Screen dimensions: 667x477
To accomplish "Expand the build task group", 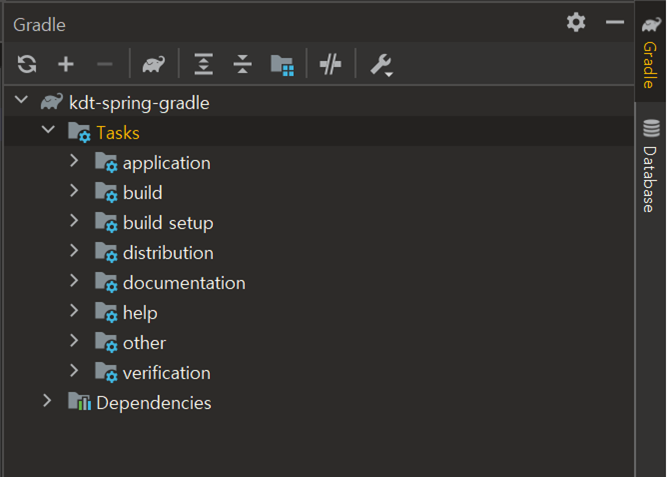I will click(x=74, y=191).
